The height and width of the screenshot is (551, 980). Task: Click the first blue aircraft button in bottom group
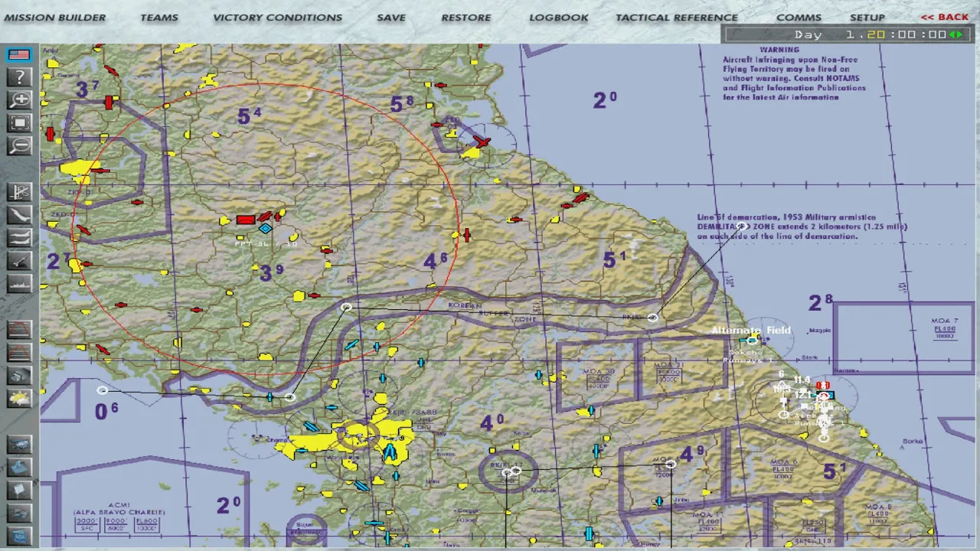[x=19, y=444]
